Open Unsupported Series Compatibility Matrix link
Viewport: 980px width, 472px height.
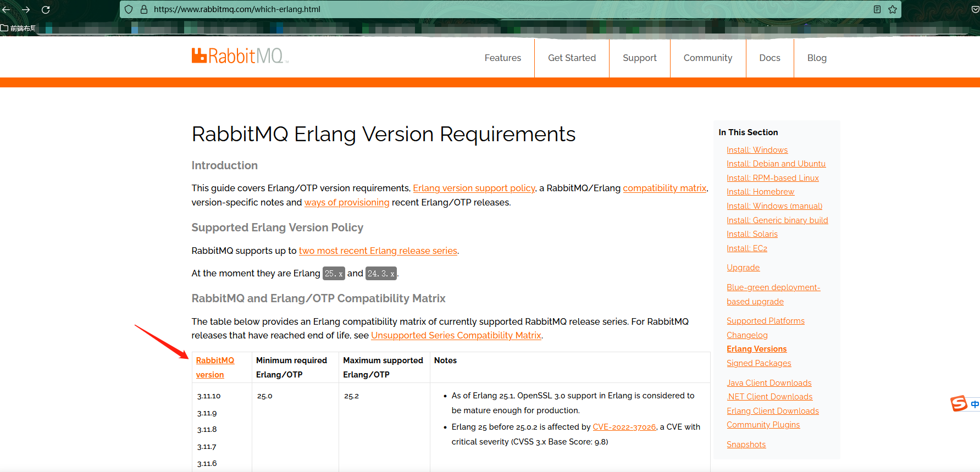click(456, 335)
